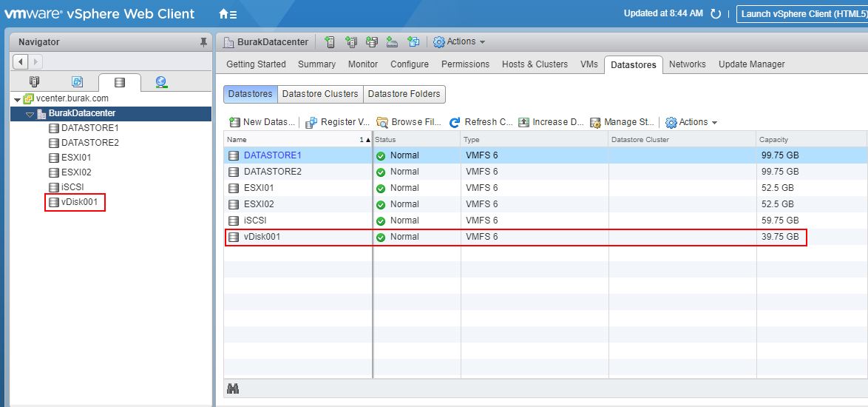Viewport: 868px width, 407px height.
Task: Open the DATASTORE1 link in table
Action: pos(273,155)
